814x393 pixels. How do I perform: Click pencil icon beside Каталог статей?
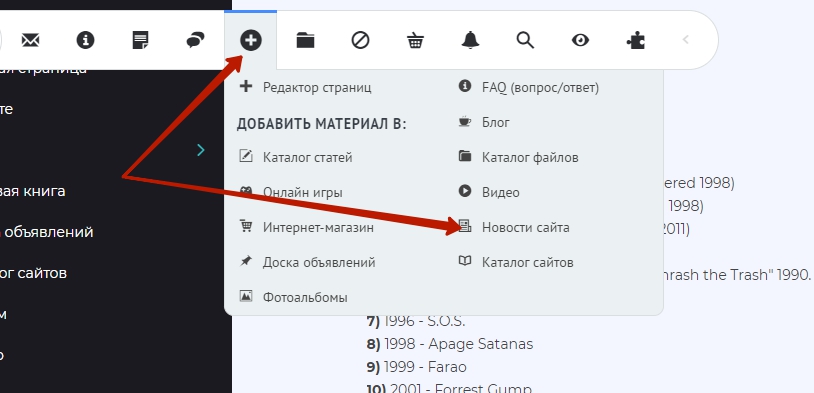(x=246, y=156)
